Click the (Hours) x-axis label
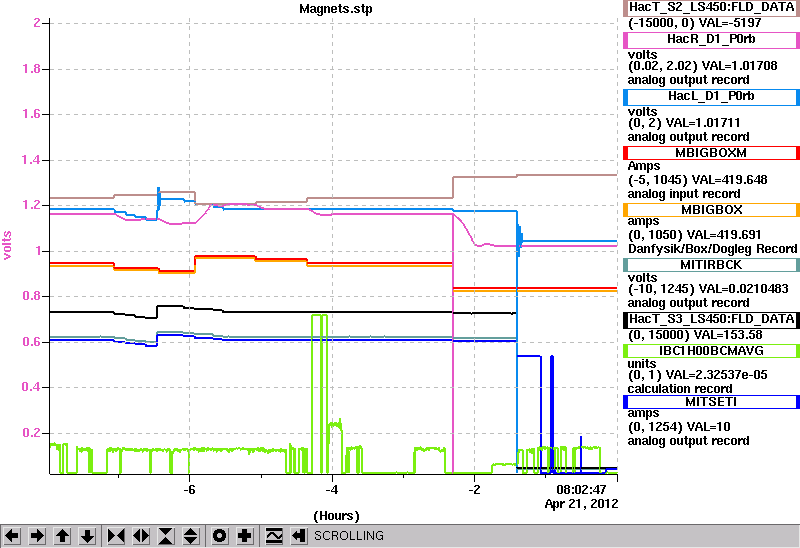Screen dimensions: 800x548 [336, 516]
